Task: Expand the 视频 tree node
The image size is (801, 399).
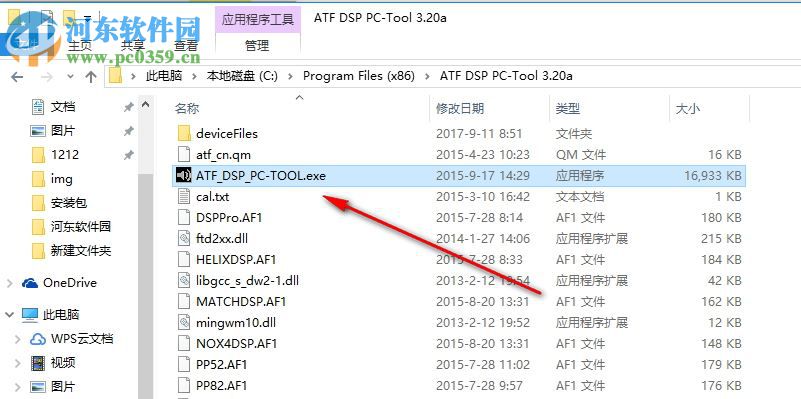Action: point(18,363)
